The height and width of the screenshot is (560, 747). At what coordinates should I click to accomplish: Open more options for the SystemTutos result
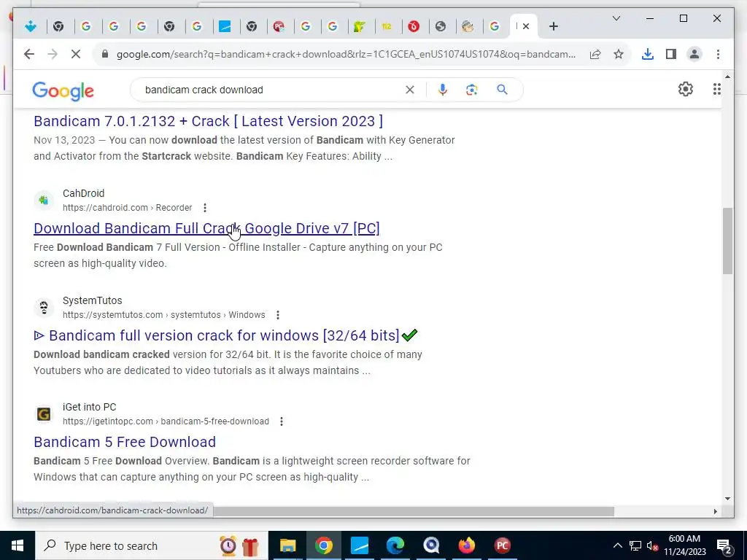(x=278, y=315)
